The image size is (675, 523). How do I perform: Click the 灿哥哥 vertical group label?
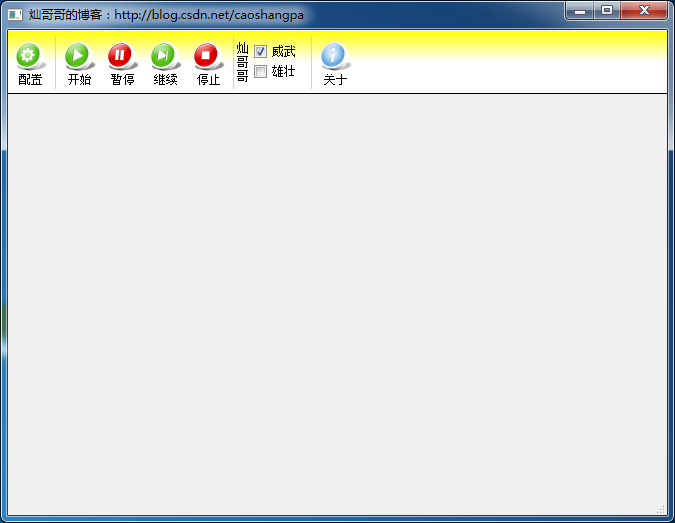pos(242,62)
